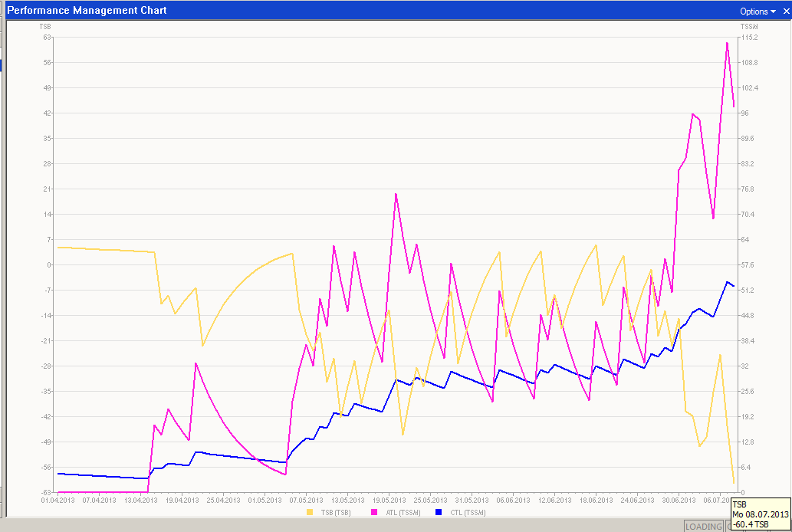Click the blue CTL legend swatch
This screenshot has width=792, height=532.
pos(439,512)
